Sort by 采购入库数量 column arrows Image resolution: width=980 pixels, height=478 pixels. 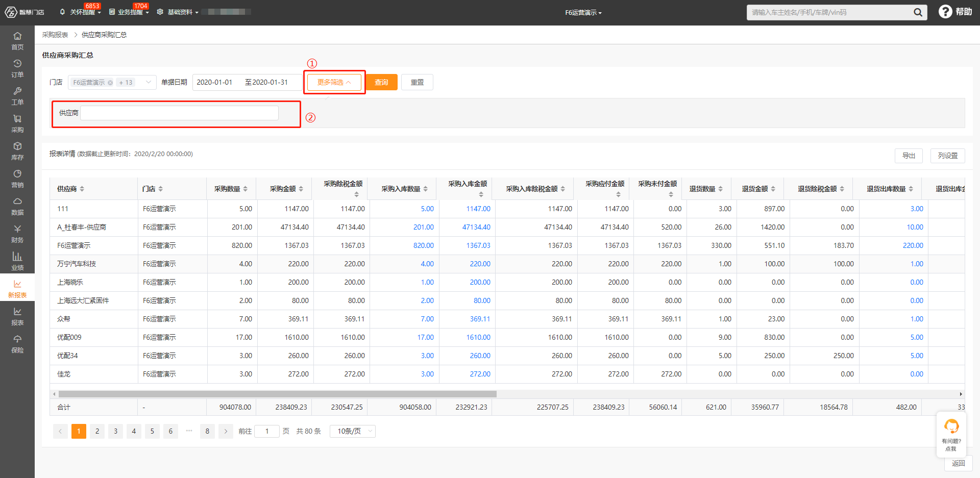(426, 189)
